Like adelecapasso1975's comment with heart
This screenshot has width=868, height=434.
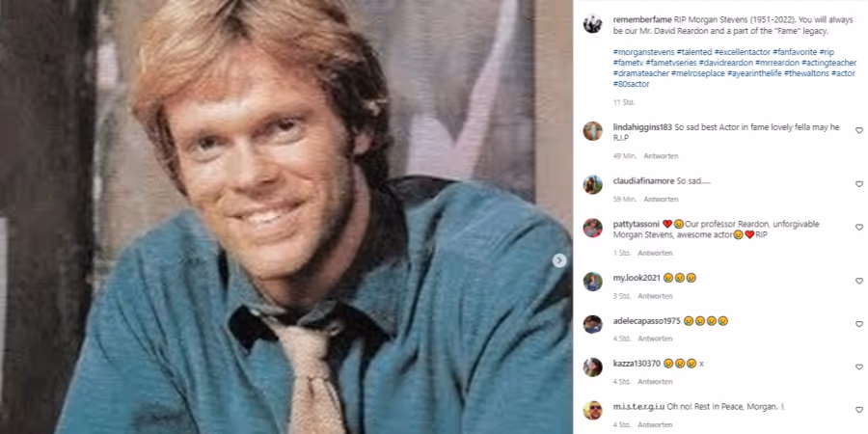(x=859, y=324)
